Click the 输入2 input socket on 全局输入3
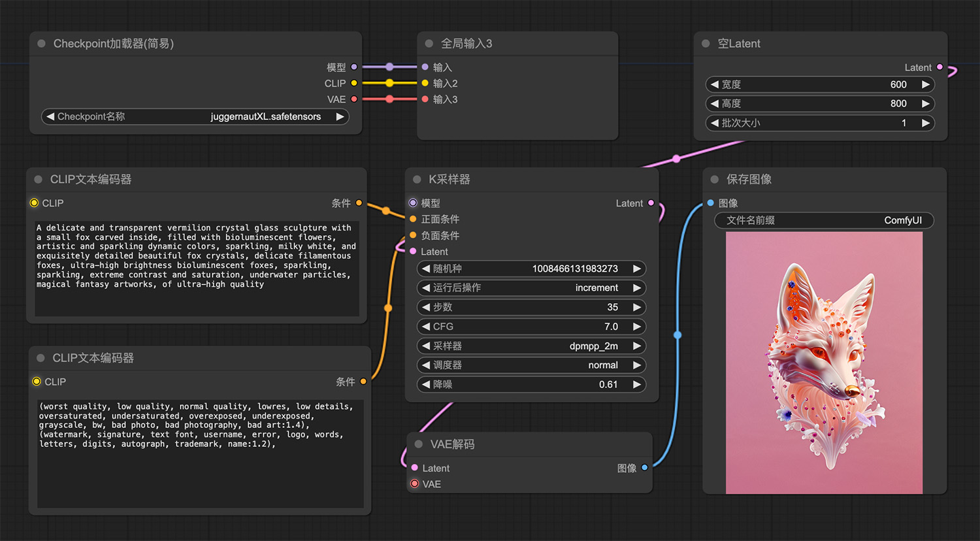This screenshot has height=541, width=980. pyautogui.click(x=425, y=83)
